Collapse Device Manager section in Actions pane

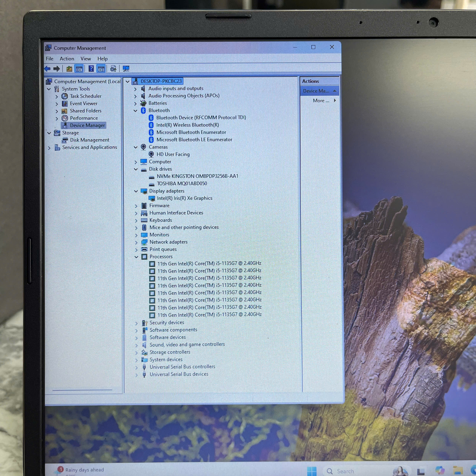334,91
